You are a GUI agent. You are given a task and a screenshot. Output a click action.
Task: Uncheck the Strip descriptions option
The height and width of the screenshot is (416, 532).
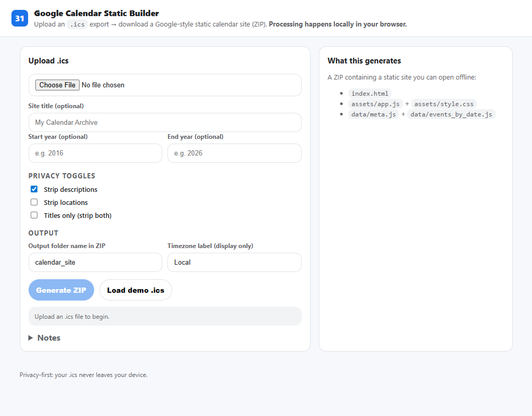point(34,189)
